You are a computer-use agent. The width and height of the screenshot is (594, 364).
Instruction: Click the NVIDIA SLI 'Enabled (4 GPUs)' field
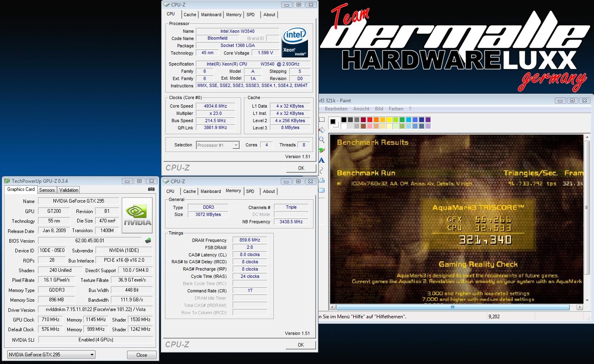point(96,340)
